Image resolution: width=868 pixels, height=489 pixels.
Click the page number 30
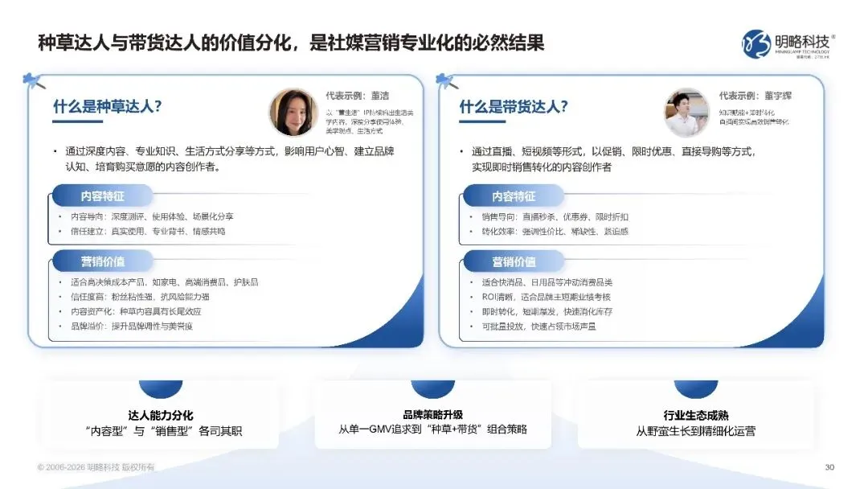(x=832, y=465)
